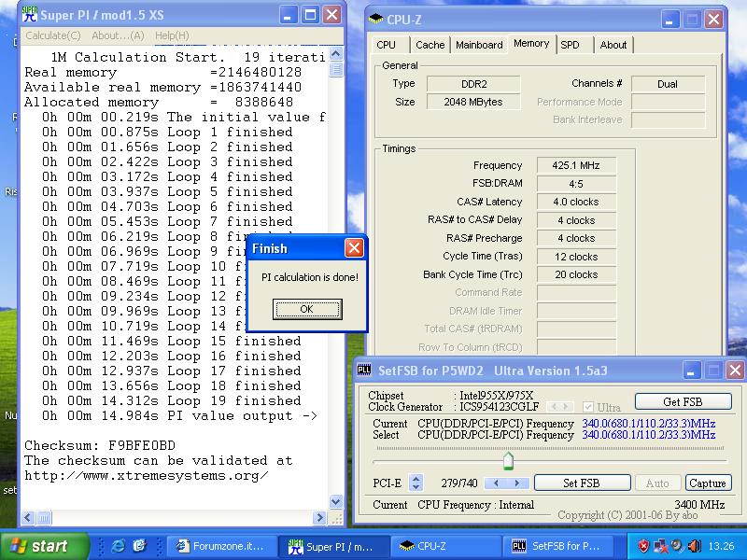Click the Bank Cycle Time 20 clocks value

click(576, 274)
